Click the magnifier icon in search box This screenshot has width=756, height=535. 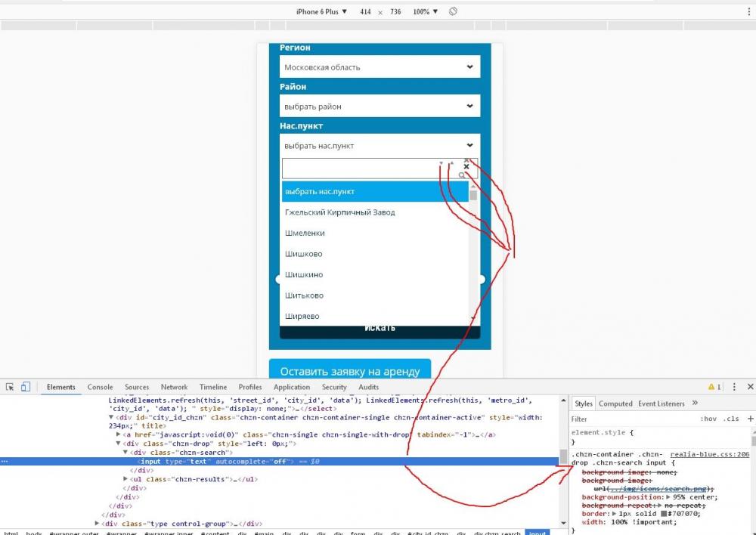click(462, 175)
